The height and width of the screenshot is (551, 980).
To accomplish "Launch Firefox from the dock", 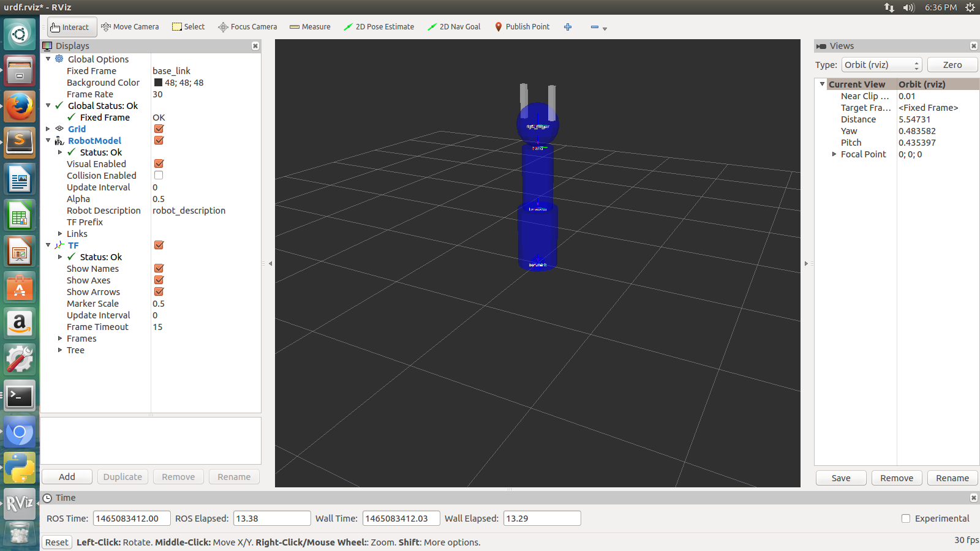I will click(20, 107).
